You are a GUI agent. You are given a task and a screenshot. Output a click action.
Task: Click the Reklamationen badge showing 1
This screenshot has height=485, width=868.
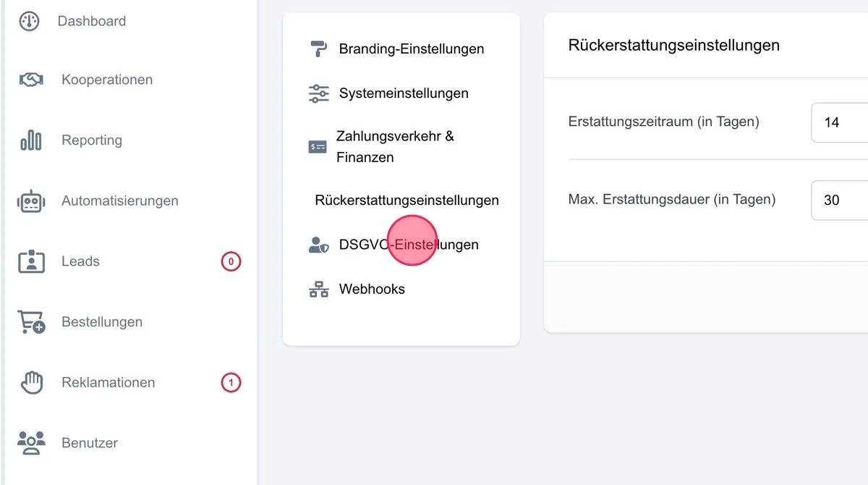231,382
